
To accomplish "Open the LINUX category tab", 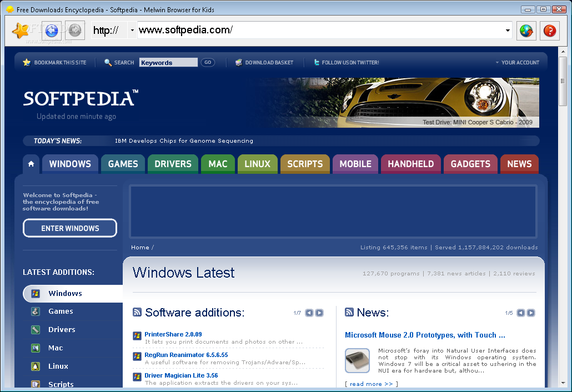I will [258, 164].
